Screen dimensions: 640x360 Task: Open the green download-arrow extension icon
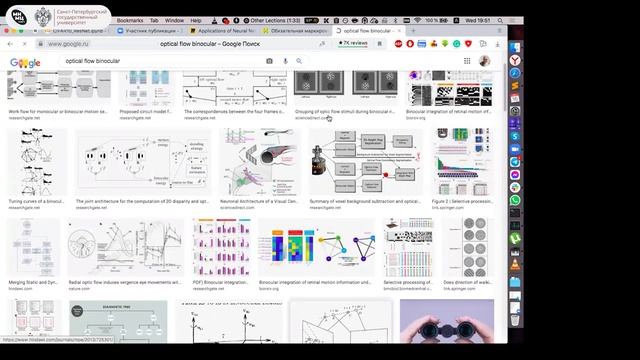click(x=445, y=44)
